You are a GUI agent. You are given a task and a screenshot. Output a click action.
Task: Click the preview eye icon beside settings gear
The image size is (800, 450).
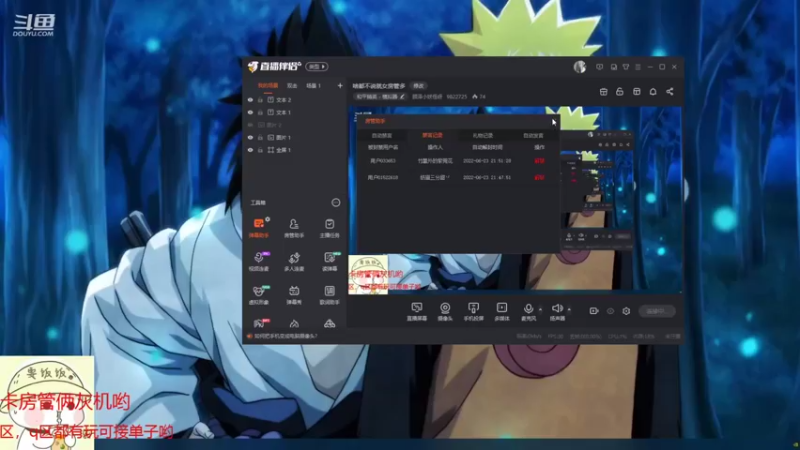click(x=610, y=311)
